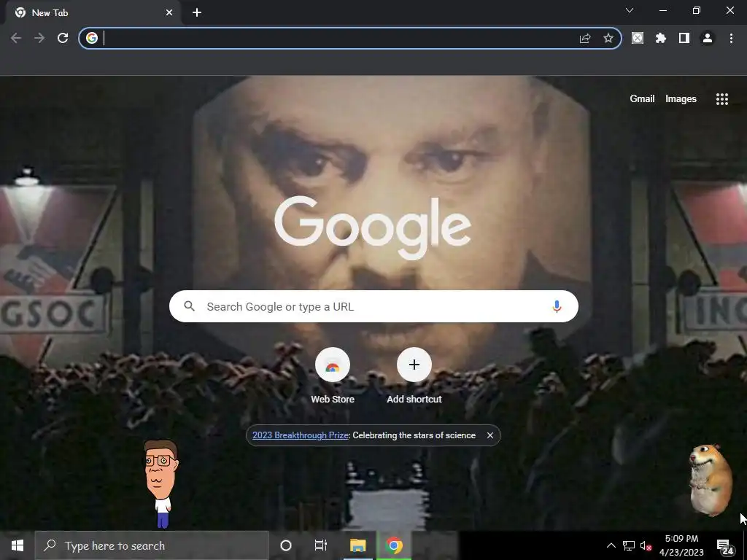Screen dimensions: 747x560
Task: Open the Chrome profile avatar
Action: pyautogui.click(x=708, y=38)
